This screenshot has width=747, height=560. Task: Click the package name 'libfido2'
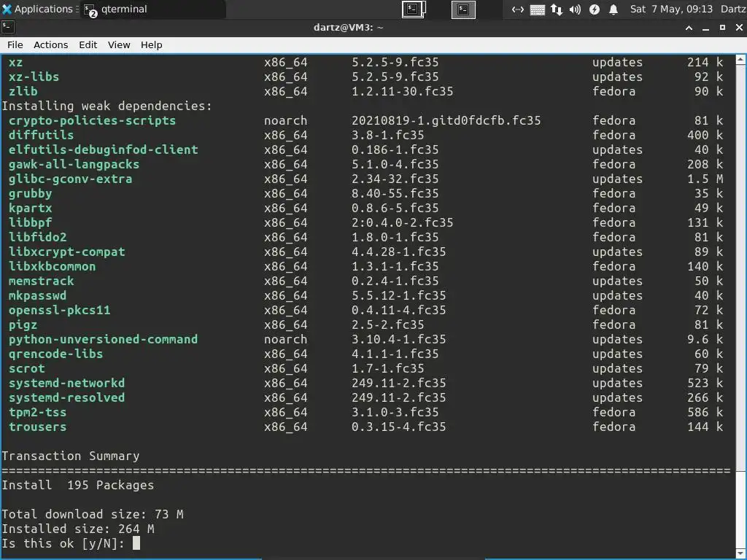pos(37,237)
